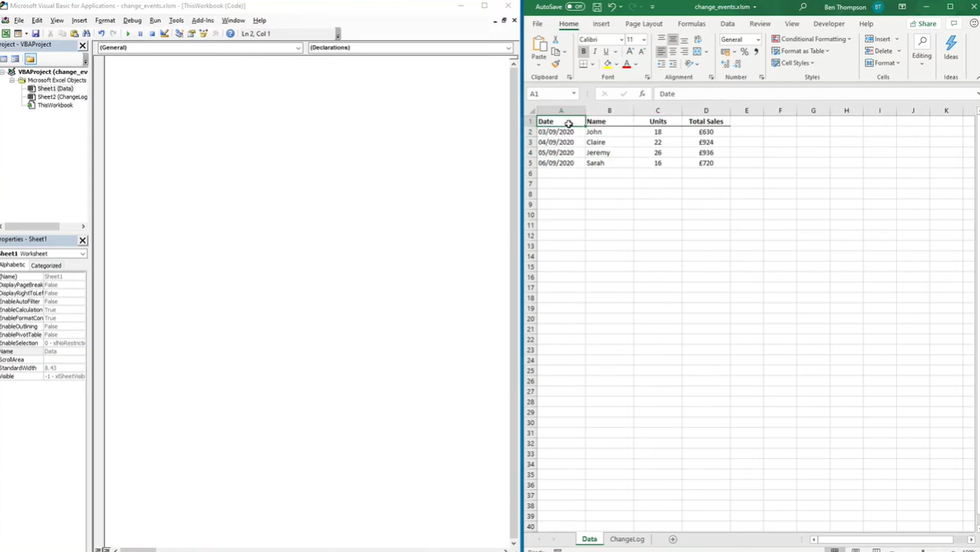
Task: Select cell containing Jeremy
Action: (x=609, y=152)
